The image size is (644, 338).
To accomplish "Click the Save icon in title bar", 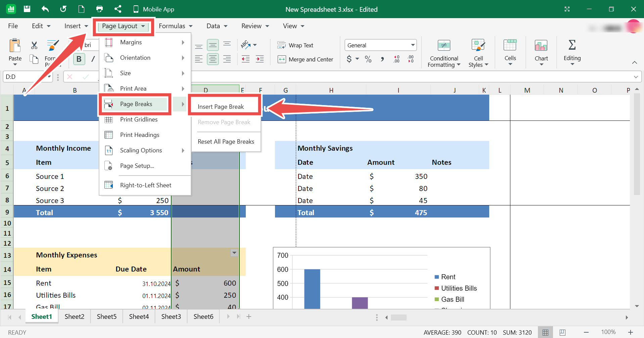I will point(27,9).
